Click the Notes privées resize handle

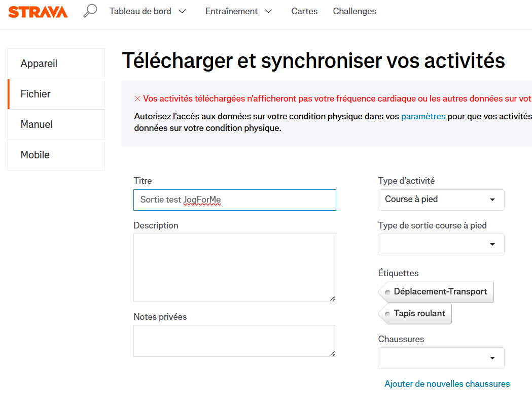(333, 353)
